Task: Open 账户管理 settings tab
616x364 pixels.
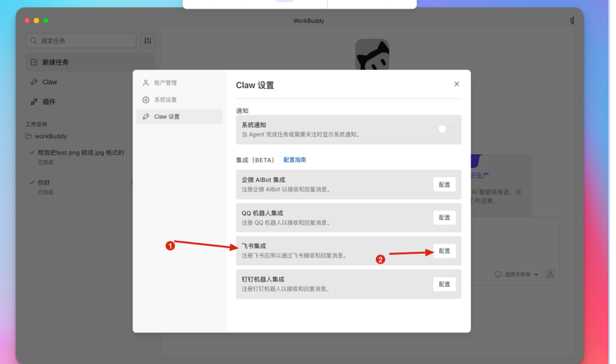Action: coord(179,83)
